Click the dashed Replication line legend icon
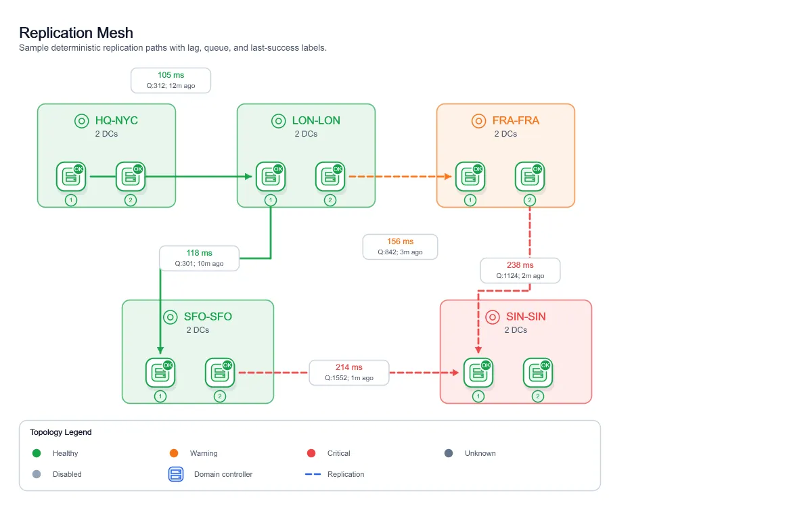The width and height of the screenshot is (812, 510). click(313, 474)
